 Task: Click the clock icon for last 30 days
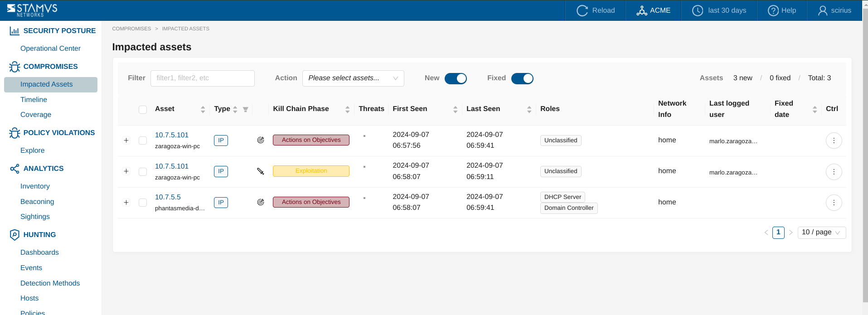pyautogui.click(x=698, y=10)
